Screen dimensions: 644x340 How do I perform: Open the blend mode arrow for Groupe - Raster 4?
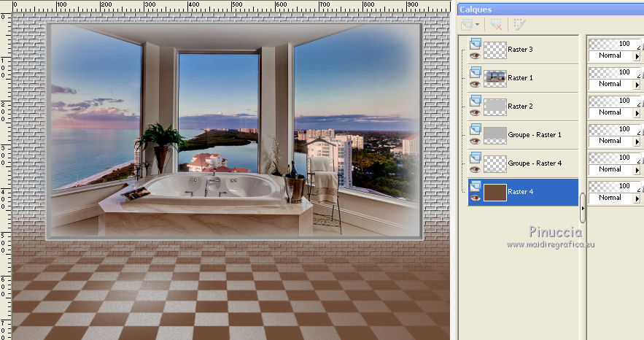pyautogui.click(x=637, y=169)
